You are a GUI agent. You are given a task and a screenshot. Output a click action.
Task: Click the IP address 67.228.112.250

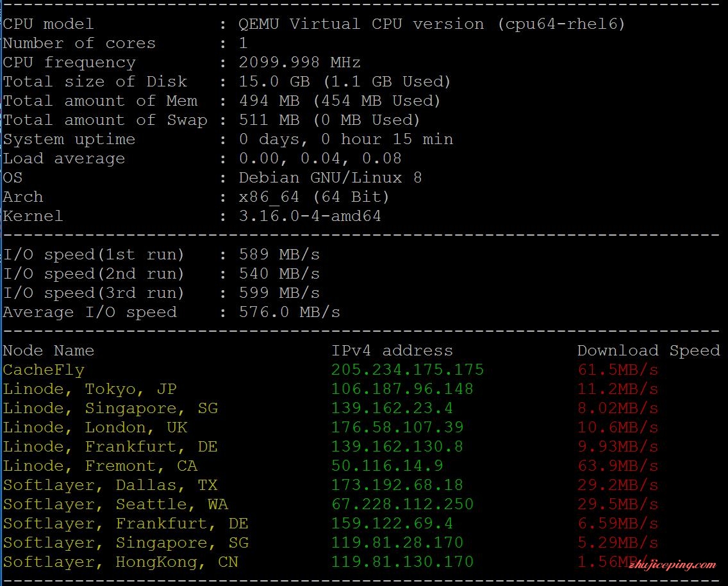pyautogui.click(x=402, y=504)
